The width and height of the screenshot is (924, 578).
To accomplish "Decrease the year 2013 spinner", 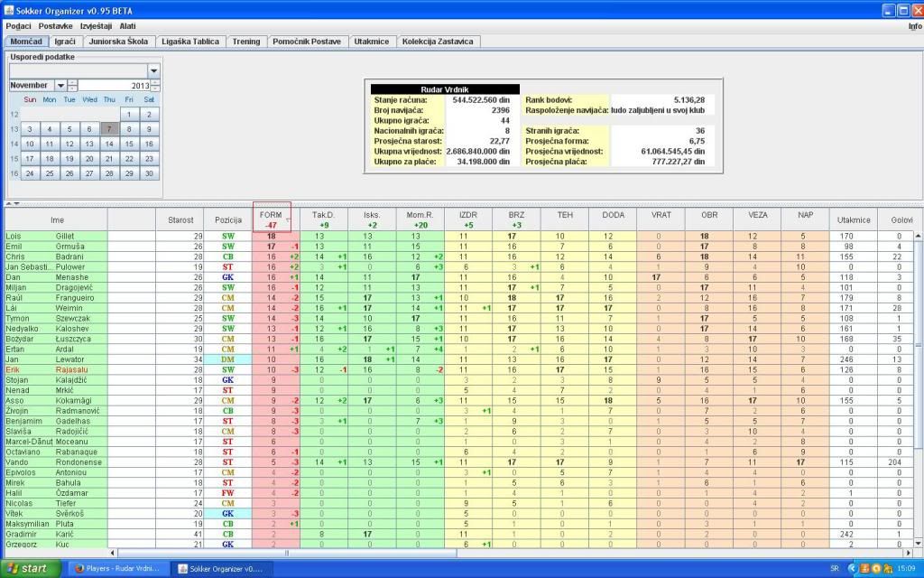I will [x=155, y=89].
